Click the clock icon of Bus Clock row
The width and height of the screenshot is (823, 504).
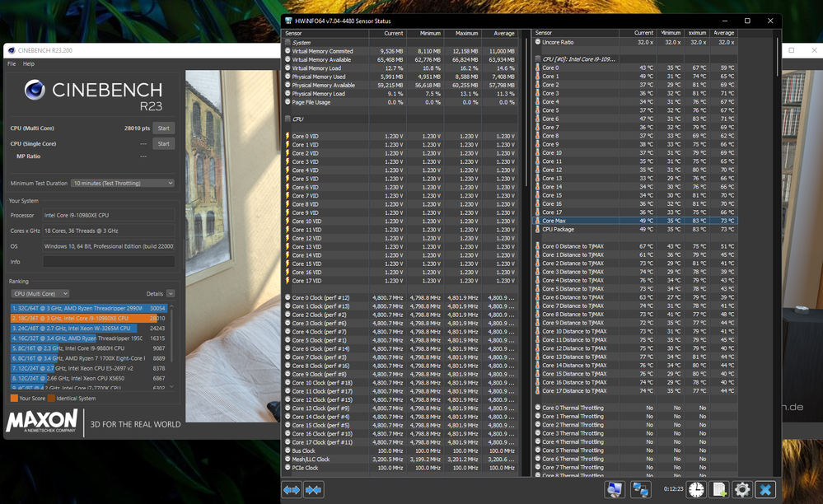click(288, 450)
